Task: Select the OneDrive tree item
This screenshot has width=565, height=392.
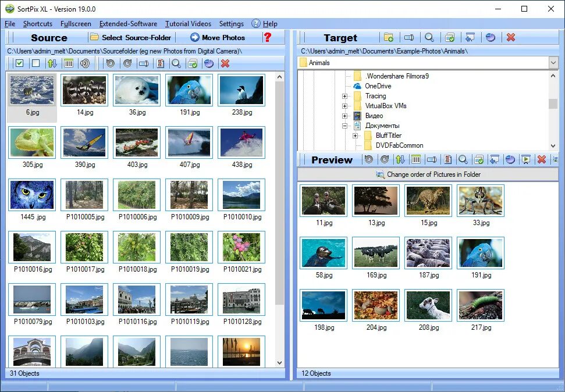Action: (378, 86)
